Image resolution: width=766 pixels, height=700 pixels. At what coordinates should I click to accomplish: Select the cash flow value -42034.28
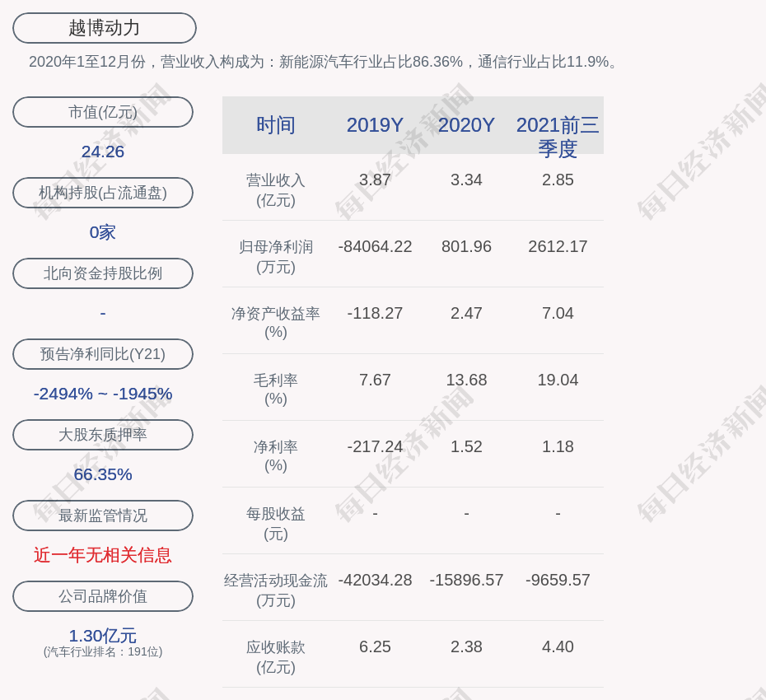click(x=376, y=580)
